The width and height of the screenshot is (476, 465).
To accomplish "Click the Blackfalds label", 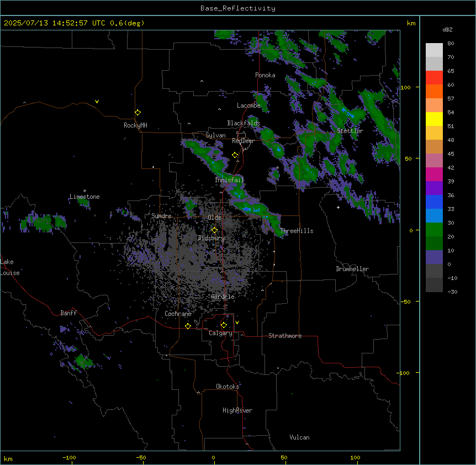I will click(244, 123).
